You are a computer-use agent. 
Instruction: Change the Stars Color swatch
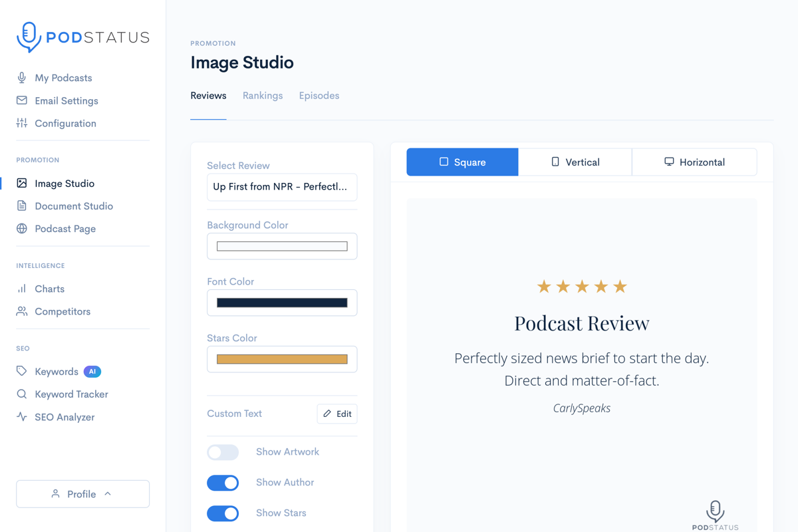coord(282,359)
